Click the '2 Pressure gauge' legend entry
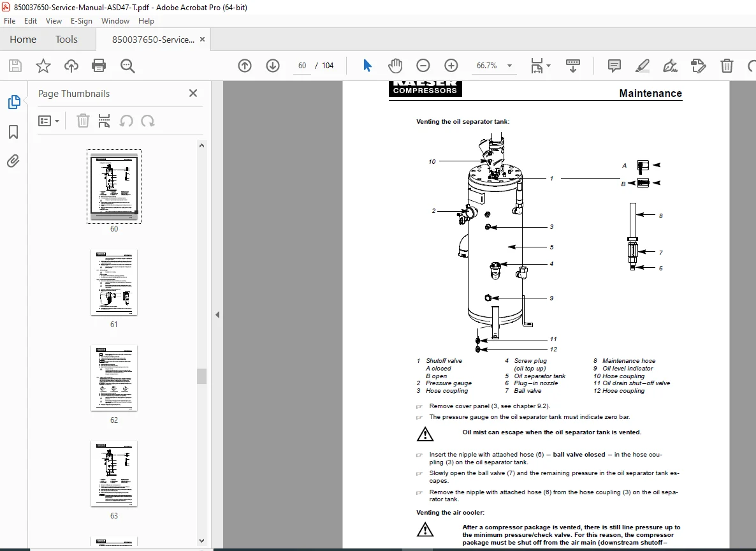The image size is (756, 551). tap(444, 383)
